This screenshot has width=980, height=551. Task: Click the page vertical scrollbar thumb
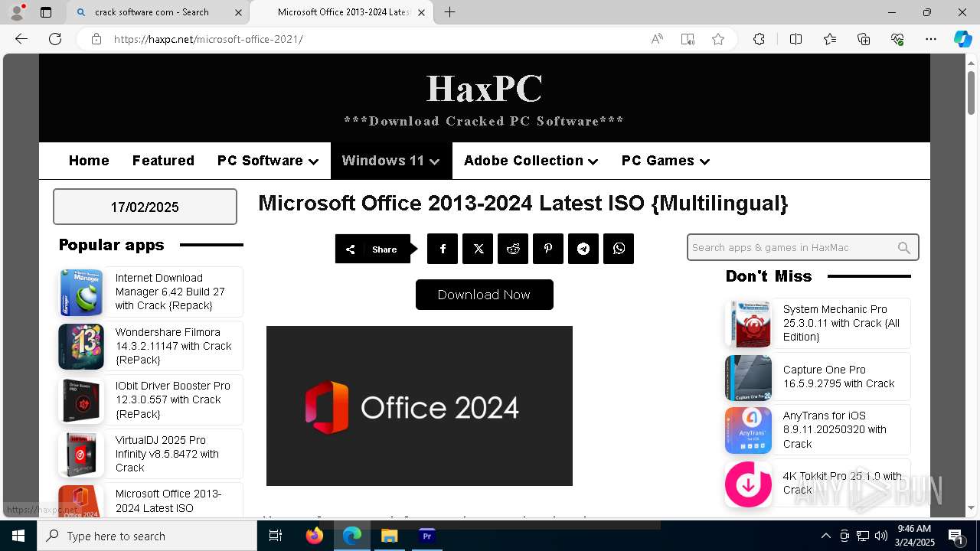(x=971, y=92)
